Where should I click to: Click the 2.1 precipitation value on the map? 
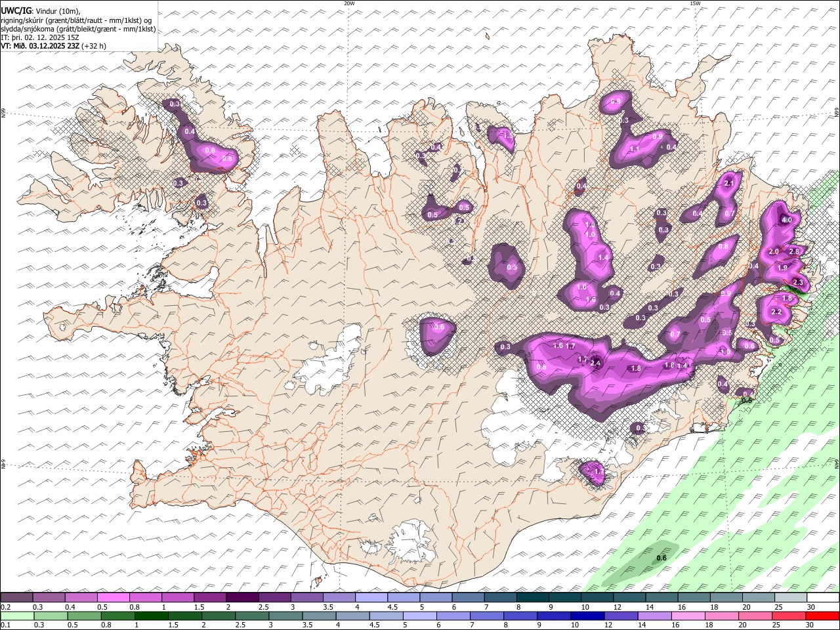[728, 184]
